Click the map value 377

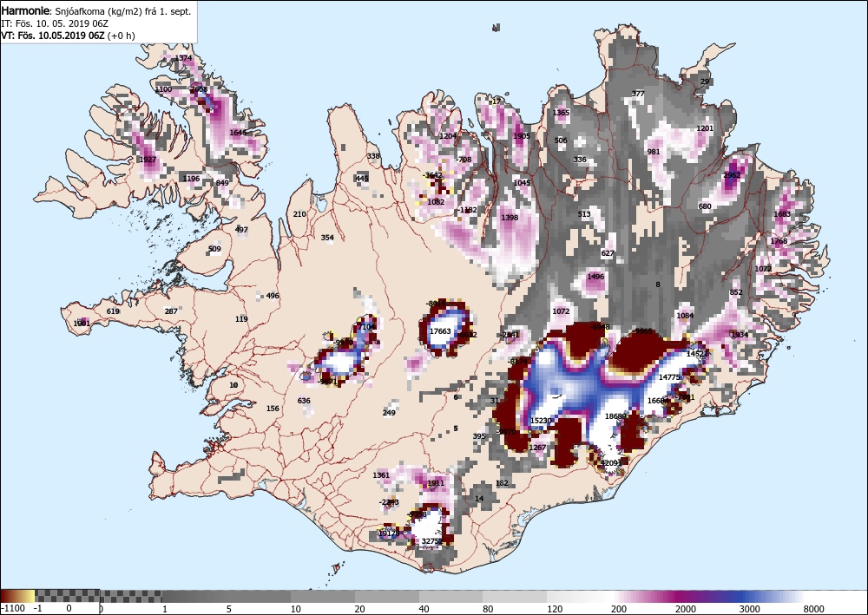[638, 94]
